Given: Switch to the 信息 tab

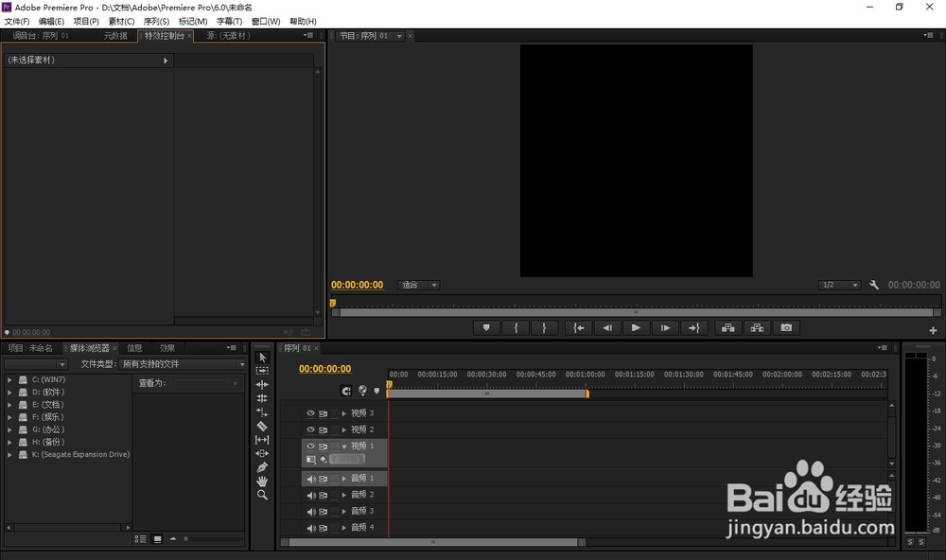Looking at the screenshot, I should point(134,348).
